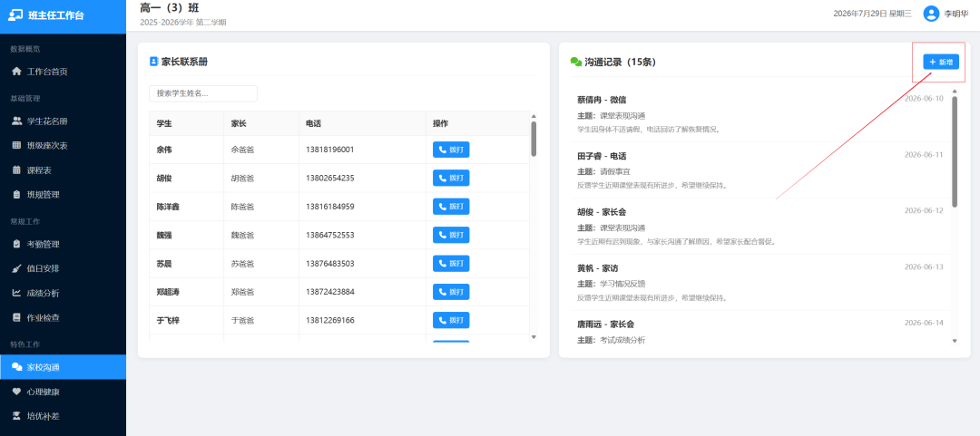Click the 操作 column header
The image size is (980, 436).
(477, 123)
